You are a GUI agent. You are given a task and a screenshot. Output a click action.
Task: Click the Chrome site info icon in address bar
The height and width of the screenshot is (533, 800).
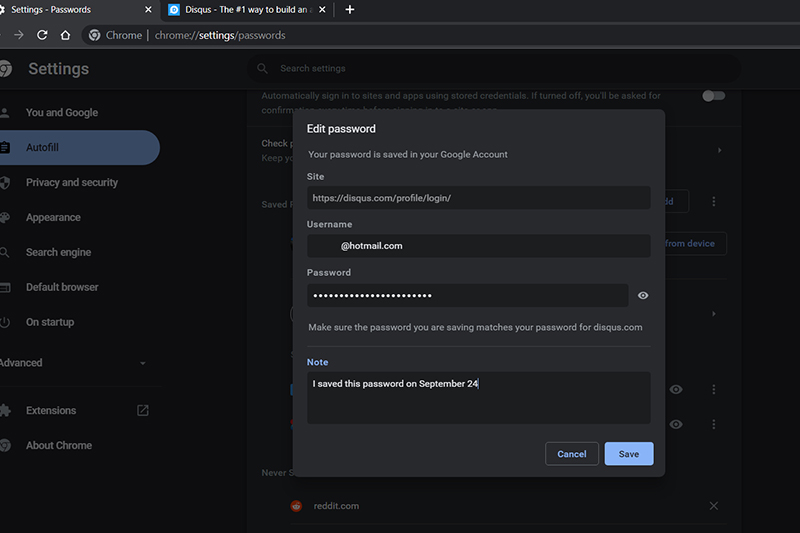point(94,35)
